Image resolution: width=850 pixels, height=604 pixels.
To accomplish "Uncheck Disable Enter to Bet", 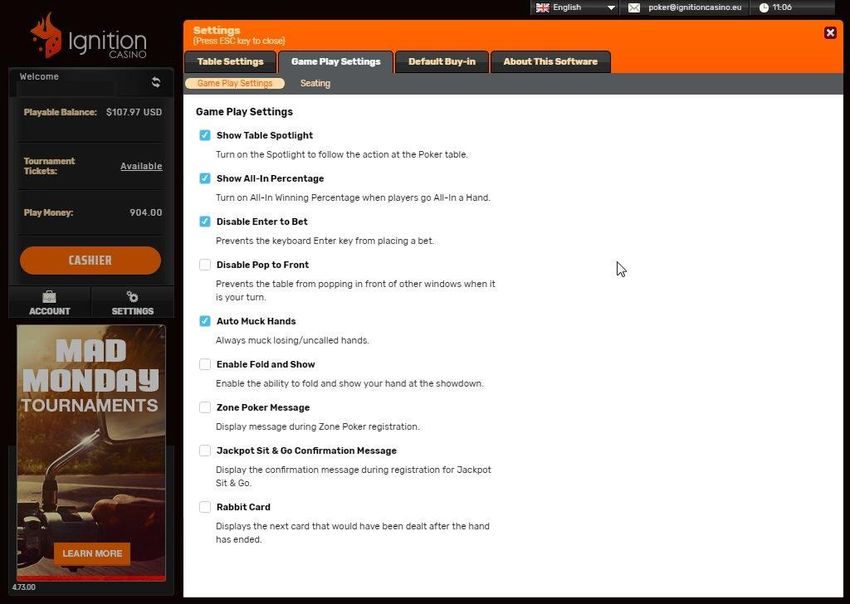I will pos(205,221).
